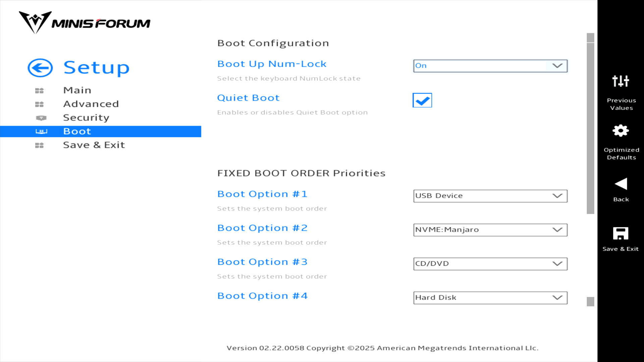
Task: Open the Save & Exit sidebar menu
Action: click(94, 145)
